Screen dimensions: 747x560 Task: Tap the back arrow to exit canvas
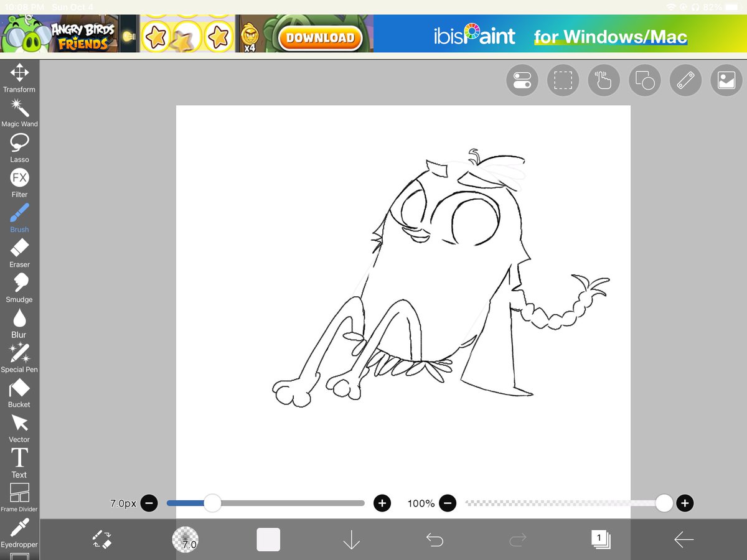point(684,539)
